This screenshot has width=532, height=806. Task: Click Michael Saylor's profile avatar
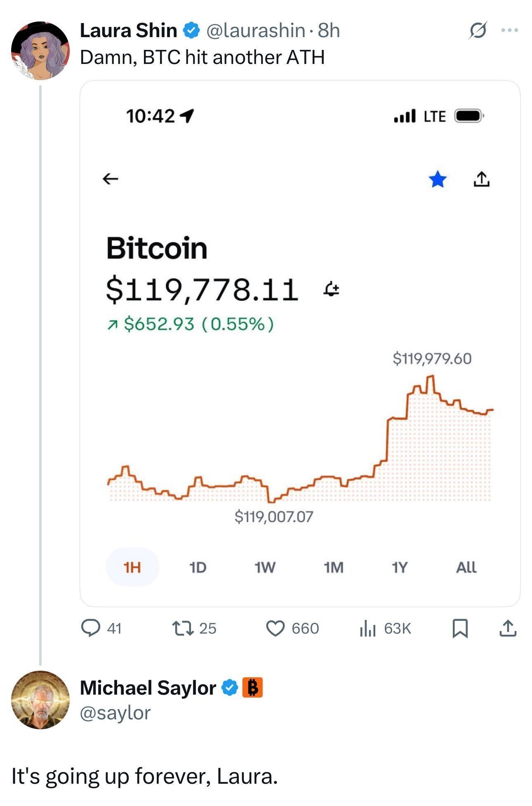click(x=40, y=700)
